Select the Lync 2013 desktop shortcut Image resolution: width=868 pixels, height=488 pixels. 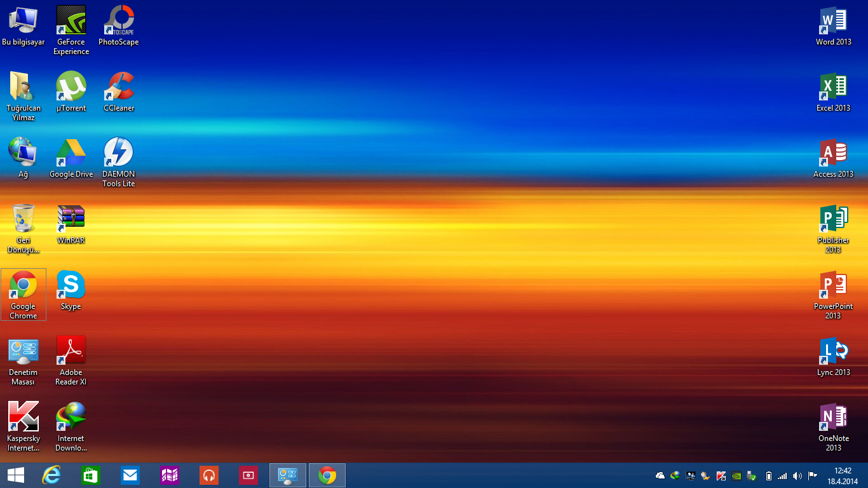click(x=833, y=356)
